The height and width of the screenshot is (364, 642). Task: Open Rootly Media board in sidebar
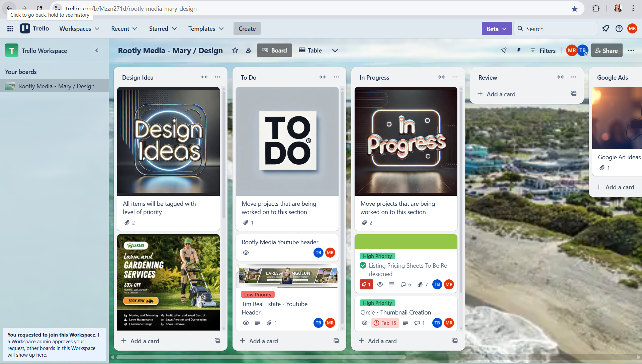point(54,86)
